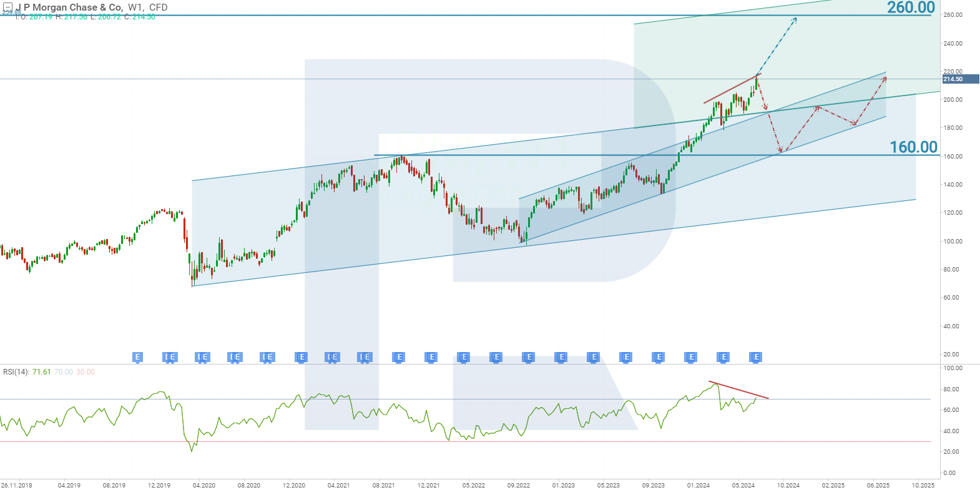Viewport: 980px width, 490px height.
Task: Click the 05.2023 date label
Action: point(609,486)
